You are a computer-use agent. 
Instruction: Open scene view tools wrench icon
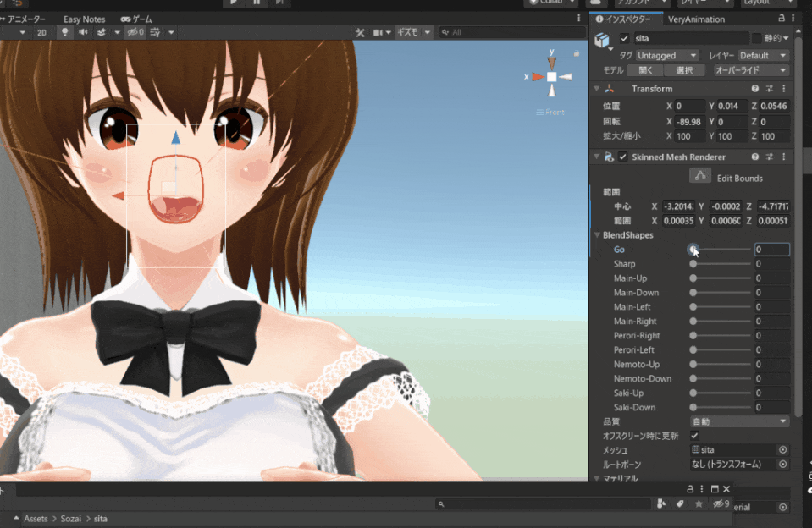[360, 32]
